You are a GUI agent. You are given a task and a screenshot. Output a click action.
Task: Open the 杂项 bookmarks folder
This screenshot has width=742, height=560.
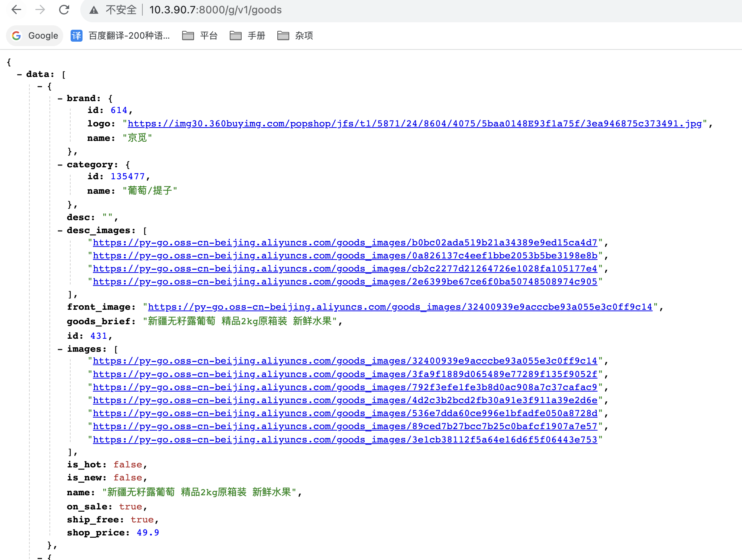click(x=295, y=36)
